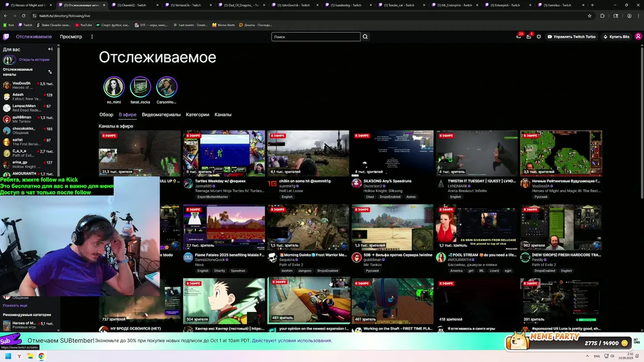
Task: Click the browser address bar URL
Action: click(x=65, y=16)
